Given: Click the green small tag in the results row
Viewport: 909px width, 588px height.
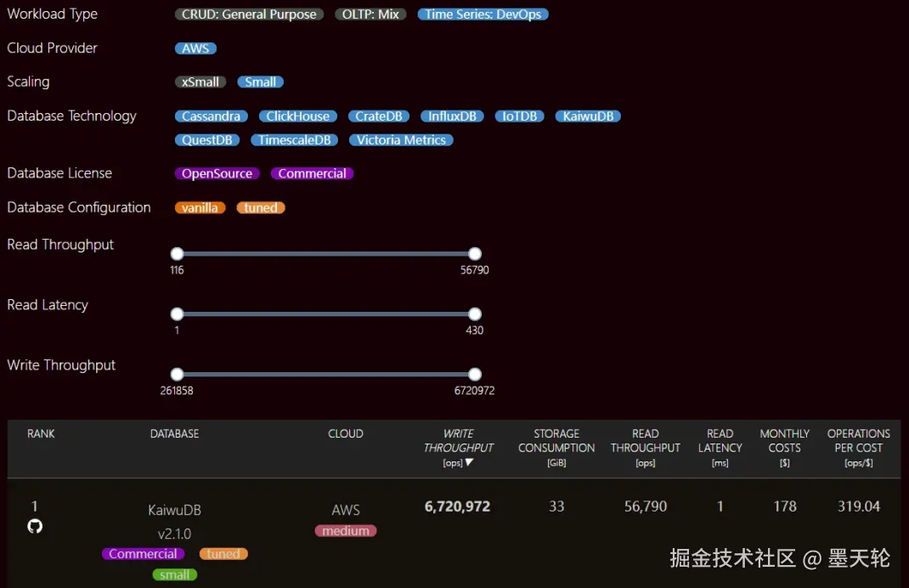Looking at the screenshot, I should coord(174,574).
